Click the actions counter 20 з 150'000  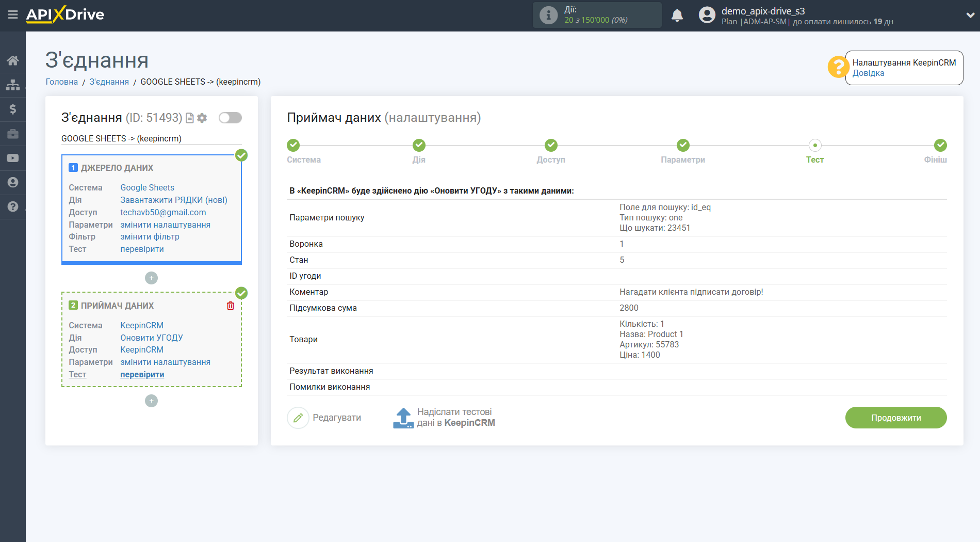[x=596, y=20]
